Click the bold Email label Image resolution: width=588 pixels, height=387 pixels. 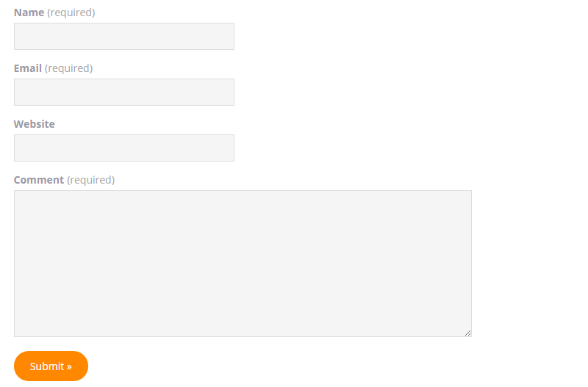[28, 68]
